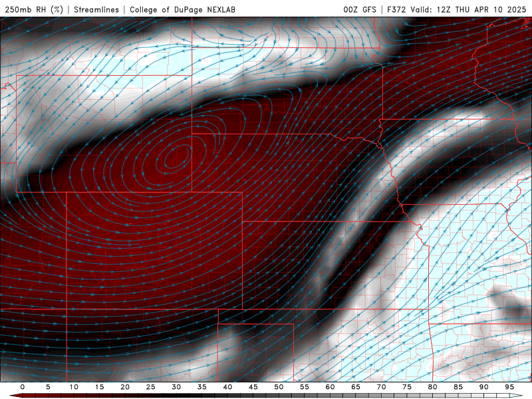Select 'Valid: 12Z THU APR 10 2025' text

(468, 9)
